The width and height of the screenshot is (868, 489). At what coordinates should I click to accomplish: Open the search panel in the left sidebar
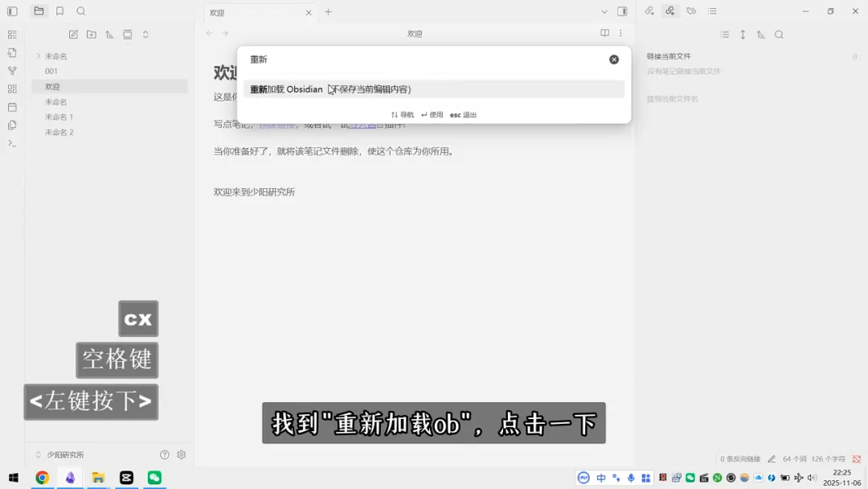[81, 11]
